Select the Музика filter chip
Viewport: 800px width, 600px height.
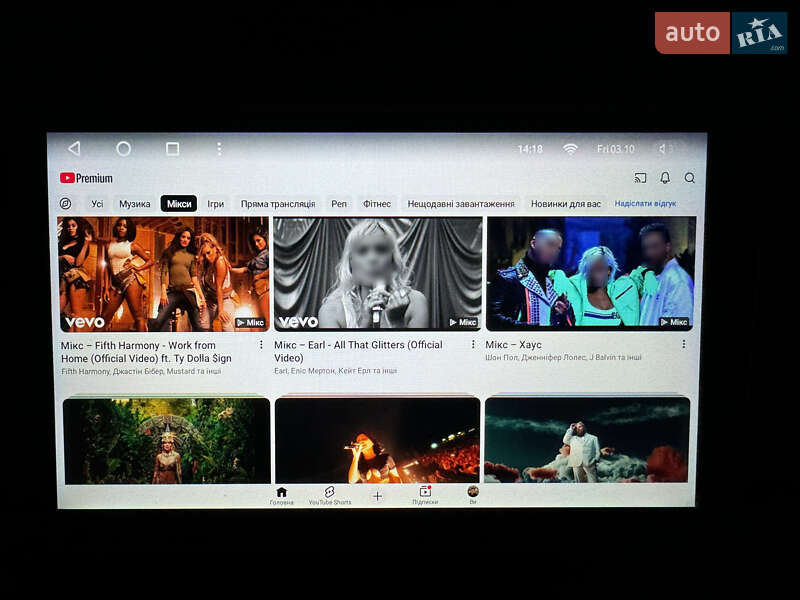click(x=134, y=204)
